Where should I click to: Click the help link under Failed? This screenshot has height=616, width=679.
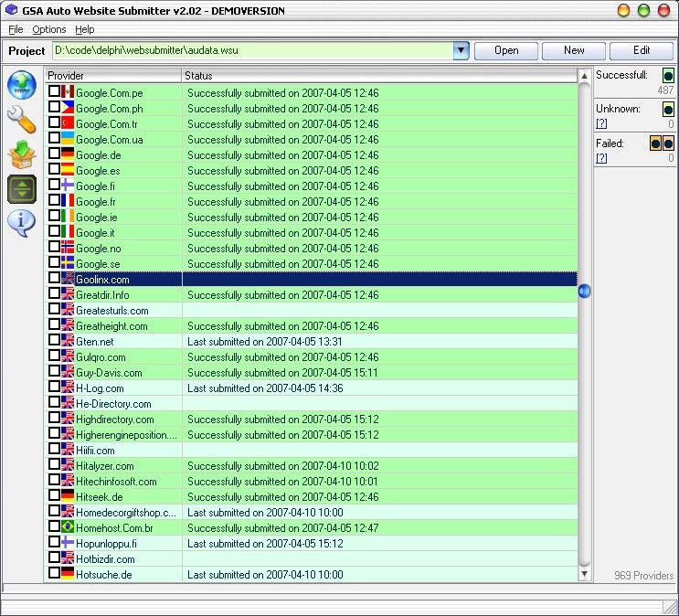tap(601, 158)
